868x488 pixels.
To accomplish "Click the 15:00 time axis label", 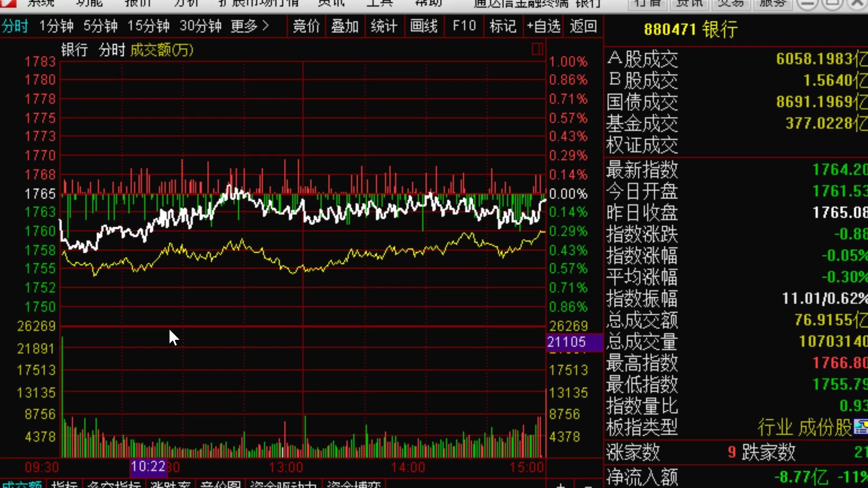I will click(527, 467).
